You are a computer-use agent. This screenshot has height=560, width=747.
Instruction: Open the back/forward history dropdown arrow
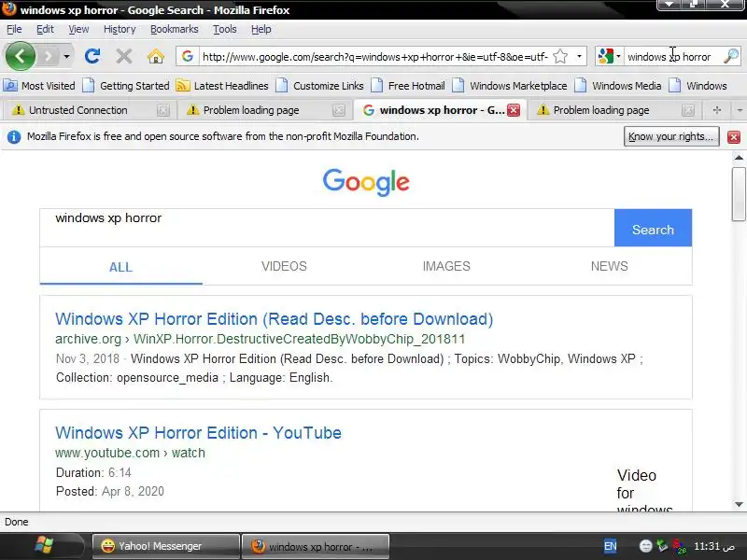click(66, 57)
